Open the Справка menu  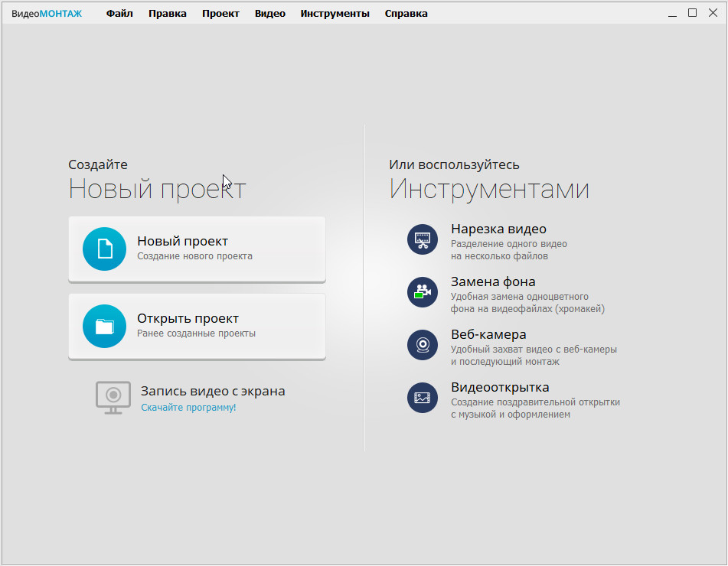406,14
